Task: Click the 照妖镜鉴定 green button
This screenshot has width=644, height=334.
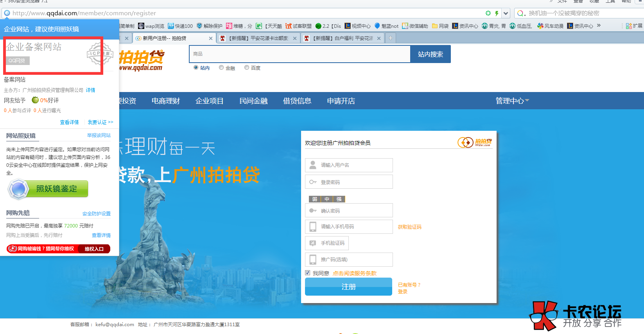Action: click(x=48, y=189)
